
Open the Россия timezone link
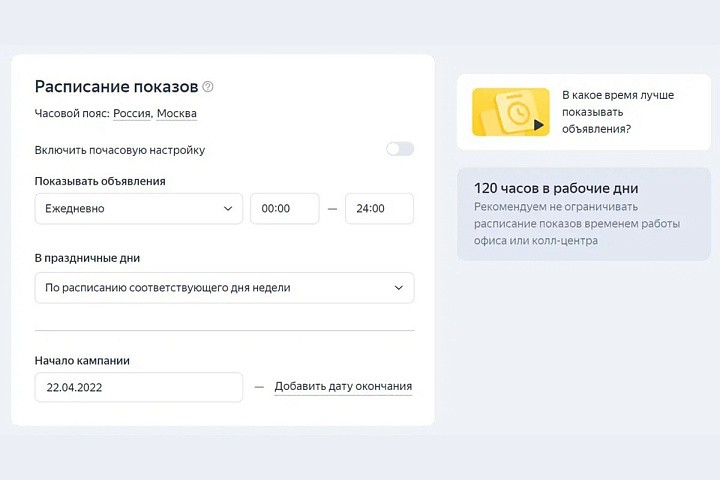point(132,114)
